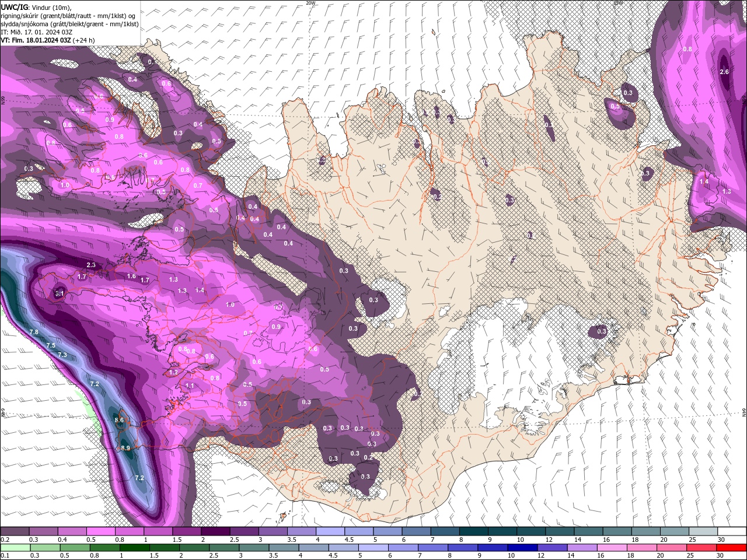The image size is (747, 560).
Task: Click the 2.3 value on the map
Action: pos(91,265)
